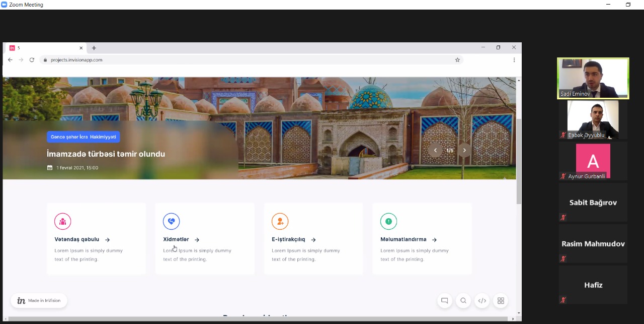
Task: Go to previous slide in banner carousel
Action: [x=435, y=150]
